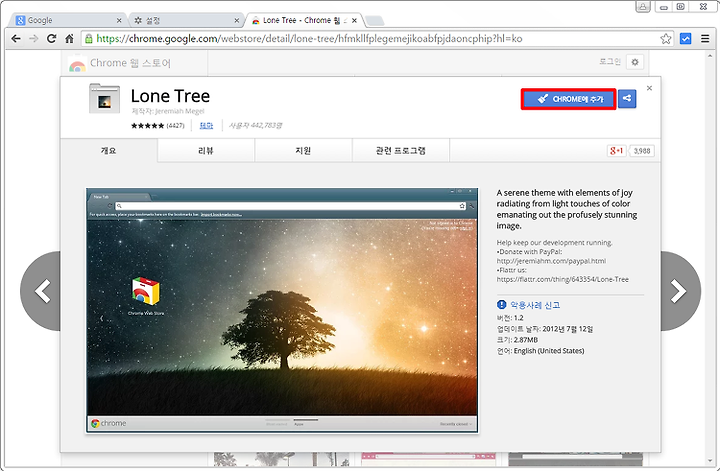The width and height of the screenshot is (720, 471).
Task: Open the home page icon
Action: pos(69,39)
